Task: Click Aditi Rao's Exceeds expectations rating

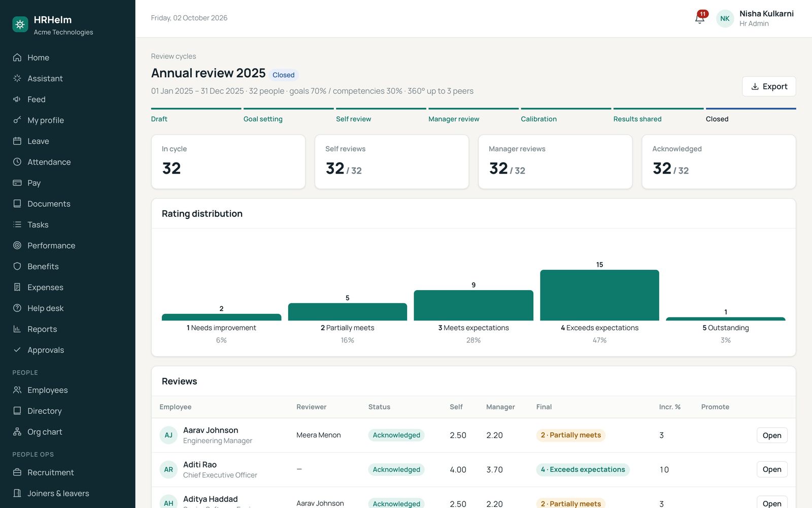Action: 583,469
